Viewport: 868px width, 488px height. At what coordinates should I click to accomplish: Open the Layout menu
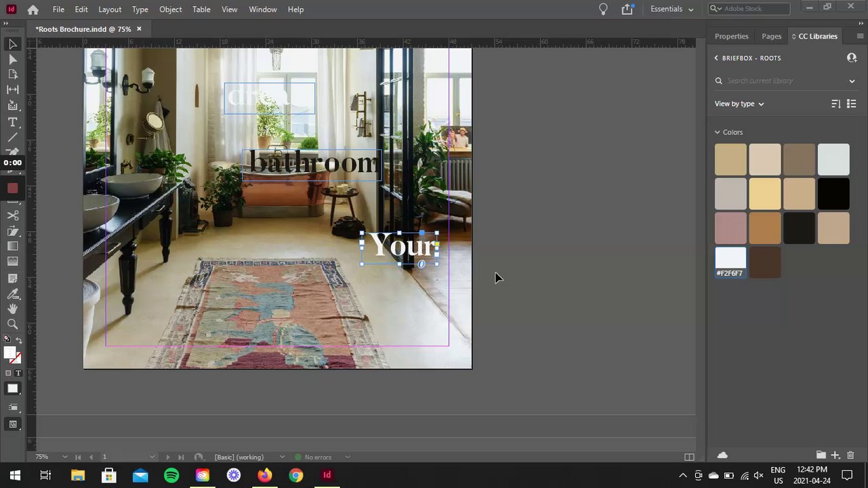point(110,9)
